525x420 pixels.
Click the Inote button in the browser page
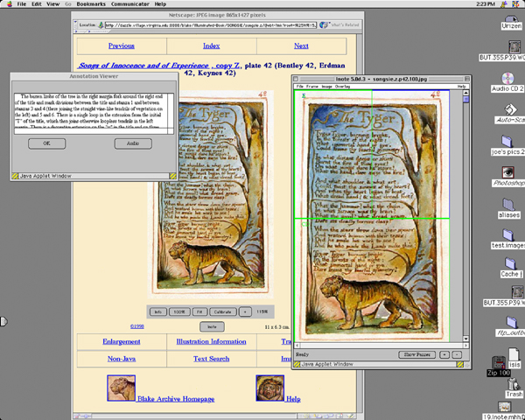[x=212, y=326]
